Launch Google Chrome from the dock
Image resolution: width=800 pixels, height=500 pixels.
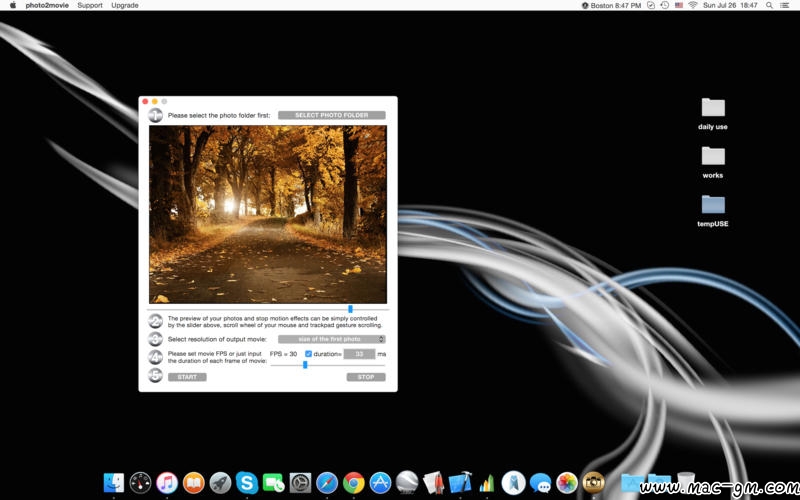[353, 482]
